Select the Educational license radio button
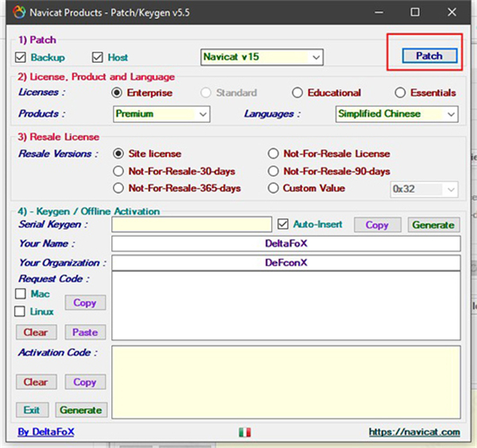The image size is (477, 448). (297, 93)
